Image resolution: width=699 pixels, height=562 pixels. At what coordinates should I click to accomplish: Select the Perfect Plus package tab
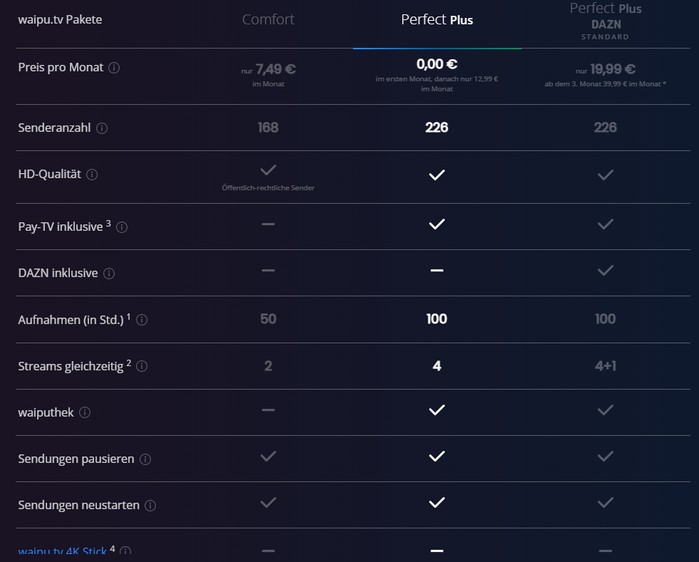tap(437, 20)
